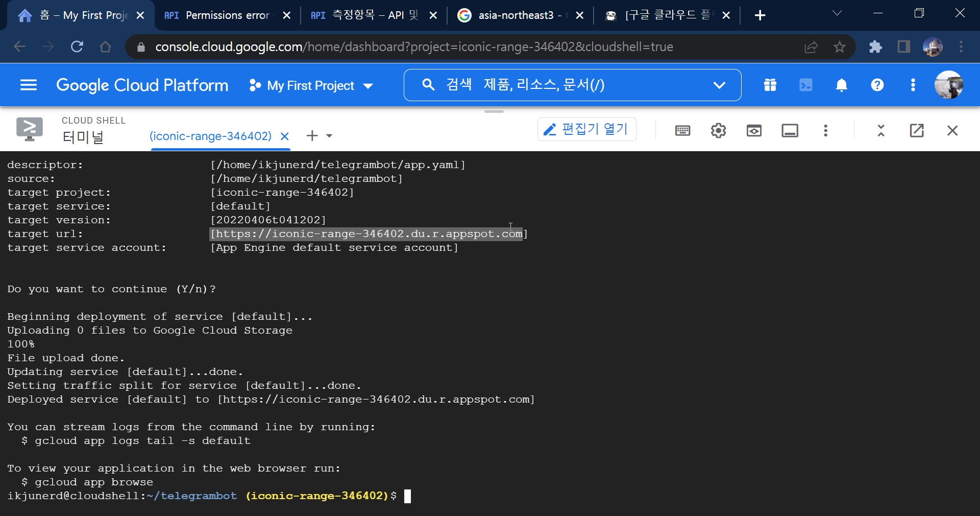980x516 pixels.
Task: Open the Cloud Shell more options menu
Action: (x=825, y=131)
